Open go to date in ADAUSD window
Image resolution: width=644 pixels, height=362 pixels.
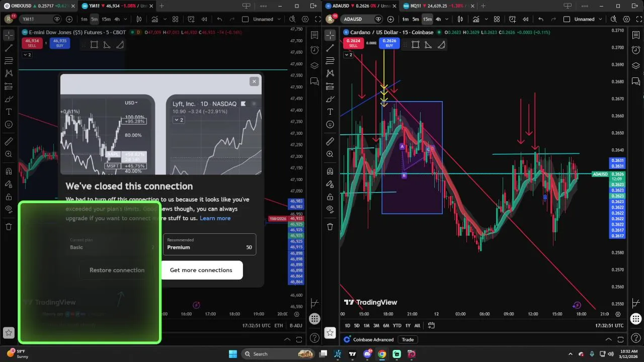pyautogui.click(x=431, y=325)
